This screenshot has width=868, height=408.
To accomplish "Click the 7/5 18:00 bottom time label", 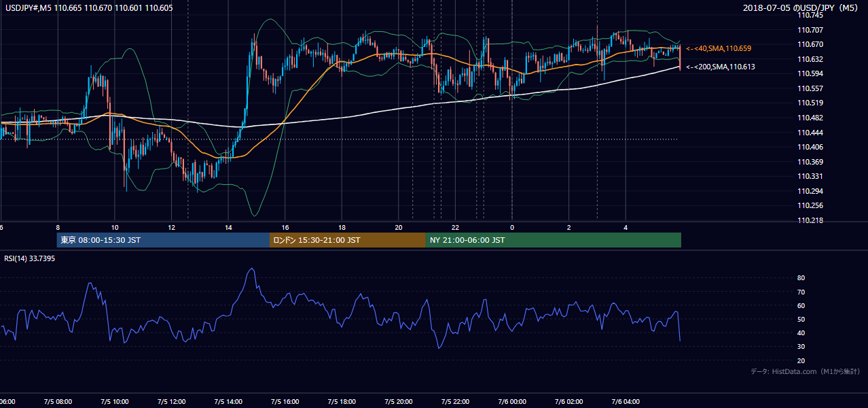I will click(x=342, y=402).
